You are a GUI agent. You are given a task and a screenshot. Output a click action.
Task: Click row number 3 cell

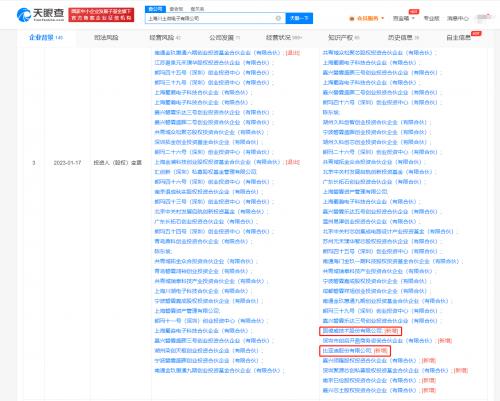point(34,163)
